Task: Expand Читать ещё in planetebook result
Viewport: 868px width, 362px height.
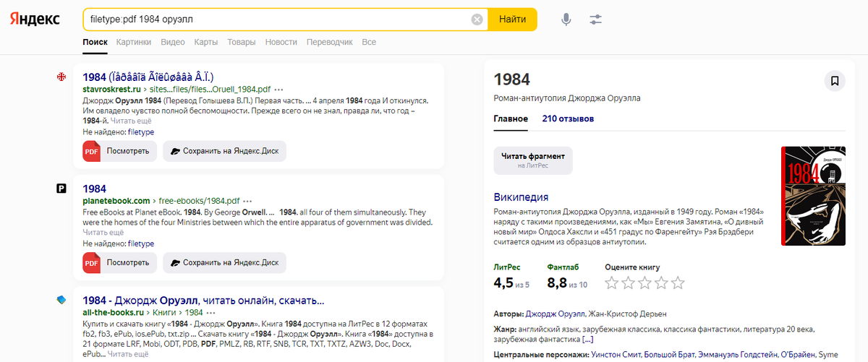Action: point(103,233)
